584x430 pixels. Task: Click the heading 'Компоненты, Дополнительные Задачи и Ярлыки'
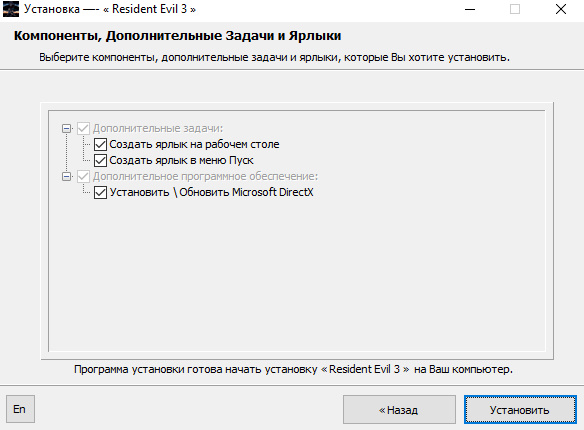pos(177,36)
